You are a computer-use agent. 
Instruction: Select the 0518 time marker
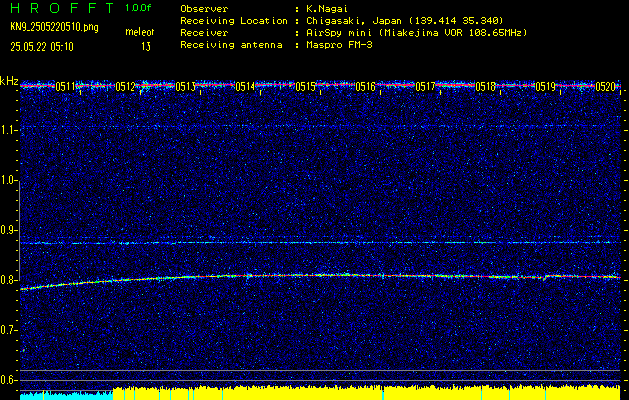click(x=485, y=87)
